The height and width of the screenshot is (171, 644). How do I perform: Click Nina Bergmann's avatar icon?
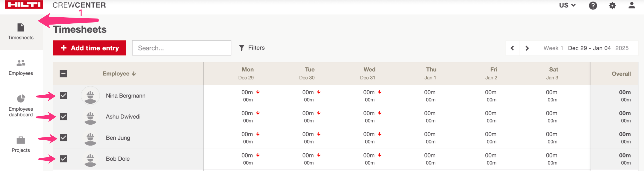[90, 96]
